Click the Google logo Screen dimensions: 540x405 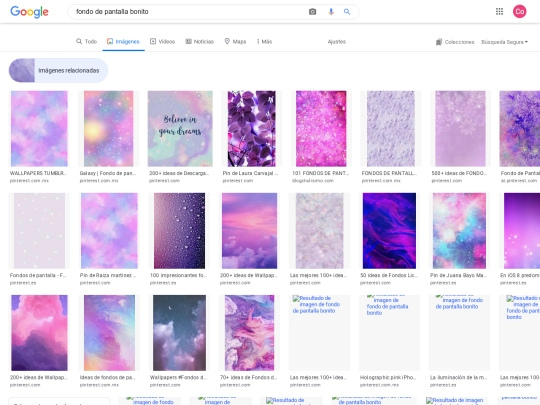29,12
